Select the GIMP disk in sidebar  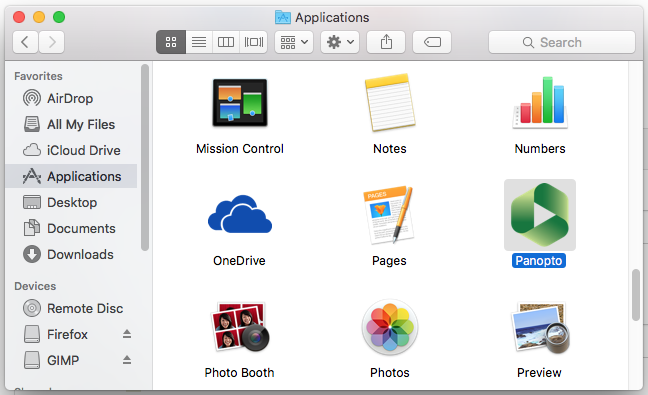coord(71,360)
